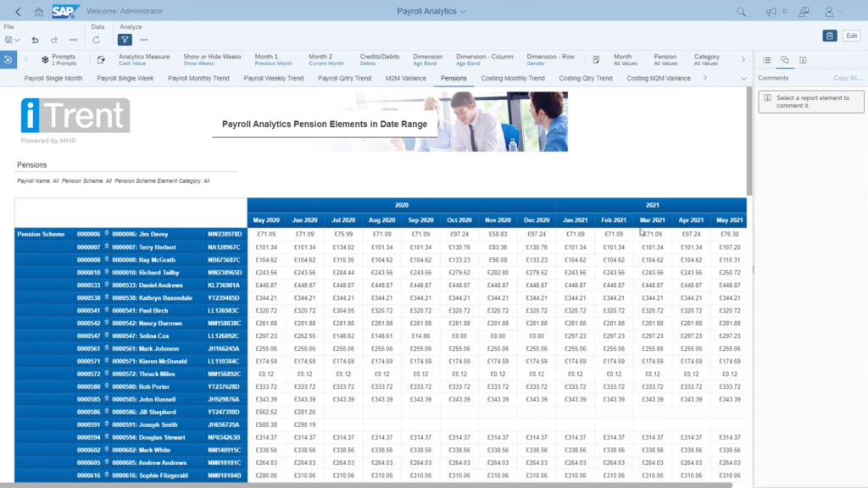Open the Comments panel icon on the right

pos(785,60)
